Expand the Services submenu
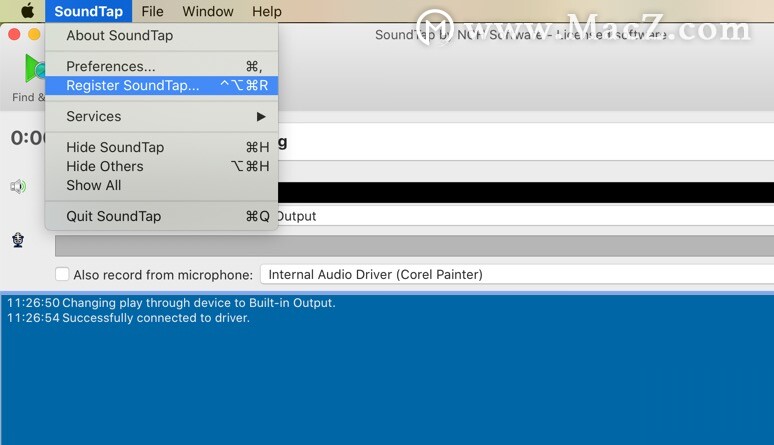This screenshot has height=445, width=774. pos(161,117)
